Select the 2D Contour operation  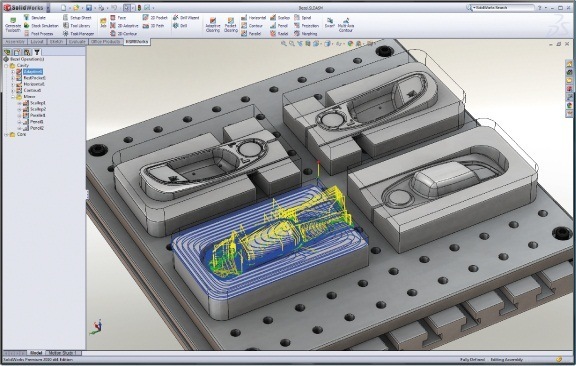[124, 33]
